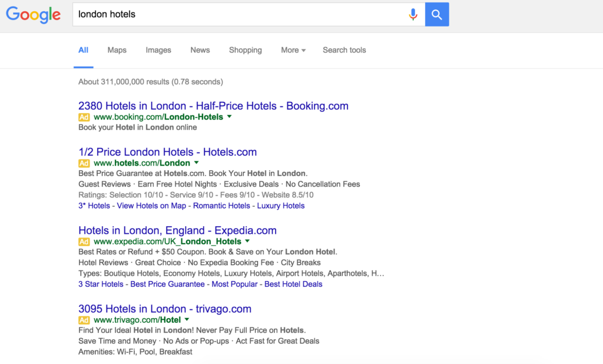Click the Google logo
The height and width of the screenshot is (364, 603).
coord(33,15)
